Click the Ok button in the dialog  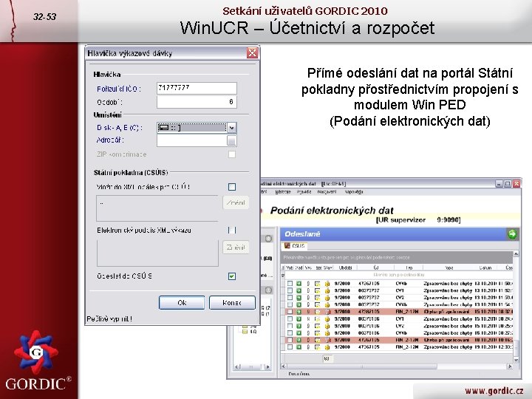tap(182, 303)
